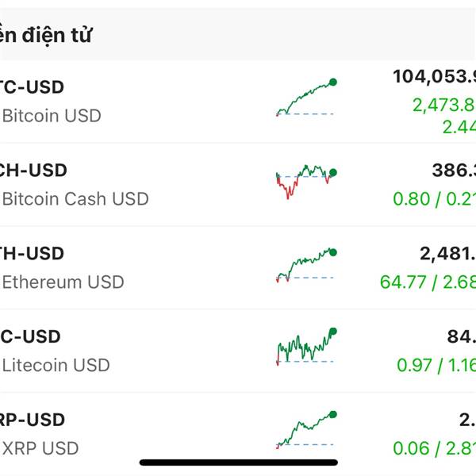
Task: Tap the 2,481 Ethereum price value
Action: point(447,254)
